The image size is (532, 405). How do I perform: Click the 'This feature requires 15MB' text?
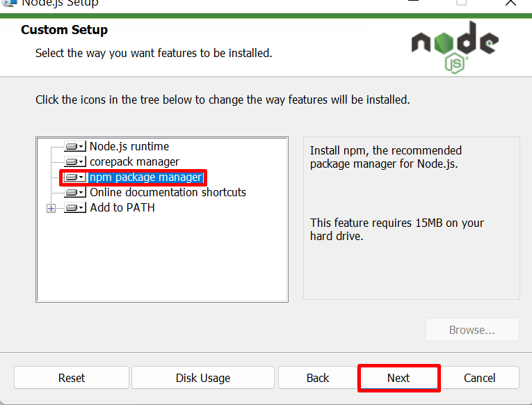(397, 230)
